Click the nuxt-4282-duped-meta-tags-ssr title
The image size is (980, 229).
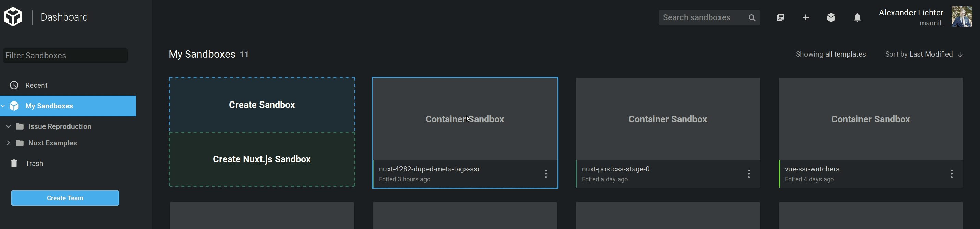[429, 169]
